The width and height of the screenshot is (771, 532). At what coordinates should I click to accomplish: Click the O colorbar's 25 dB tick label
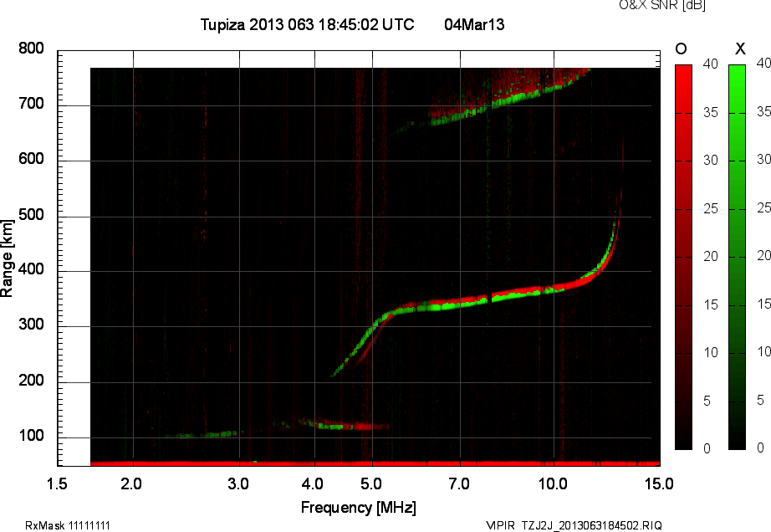pyautogui.click(x=711, y=209)
